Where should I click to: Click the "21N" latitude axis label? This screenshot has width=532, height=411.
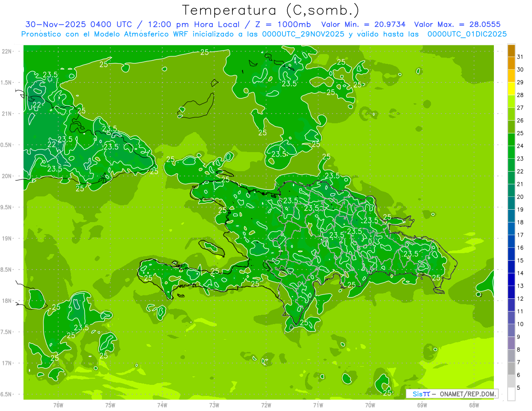(x=8, y=114)
